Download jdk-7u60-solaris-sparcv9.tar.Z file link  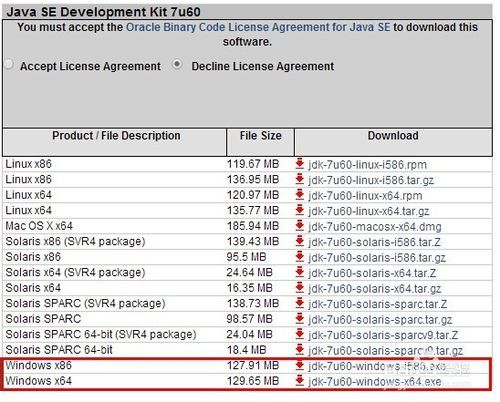pos(383,335)
